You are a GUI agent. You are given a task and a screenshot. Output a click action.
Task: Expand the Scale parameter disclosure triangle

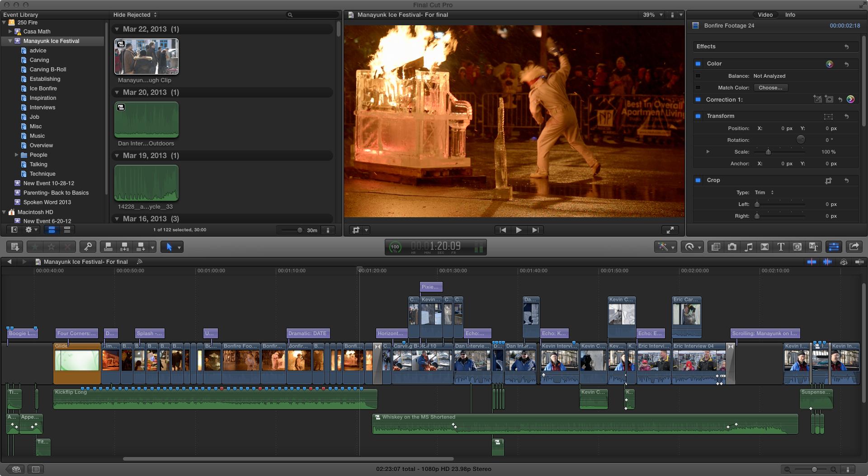(708, 152)
